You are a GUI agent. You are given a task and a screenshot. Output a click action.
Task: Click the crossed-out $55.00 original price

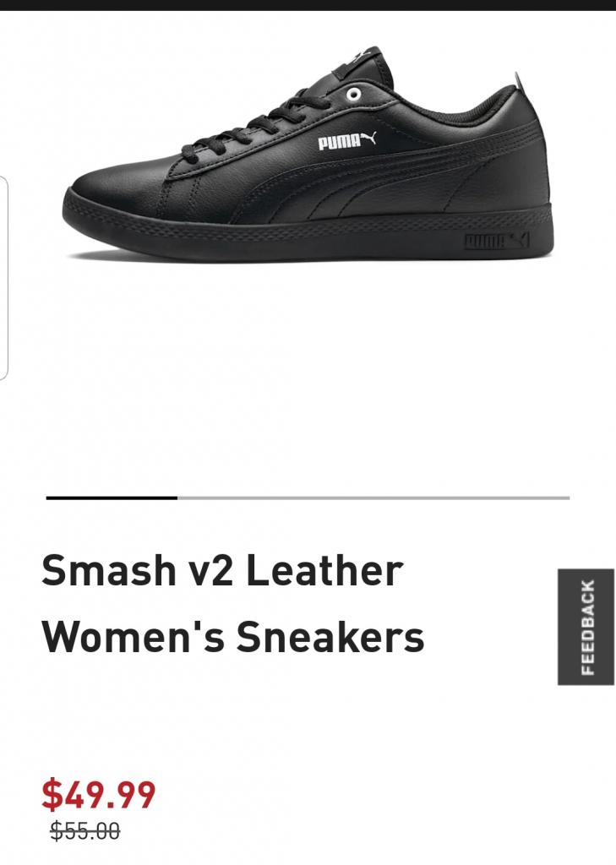(85, 830)
